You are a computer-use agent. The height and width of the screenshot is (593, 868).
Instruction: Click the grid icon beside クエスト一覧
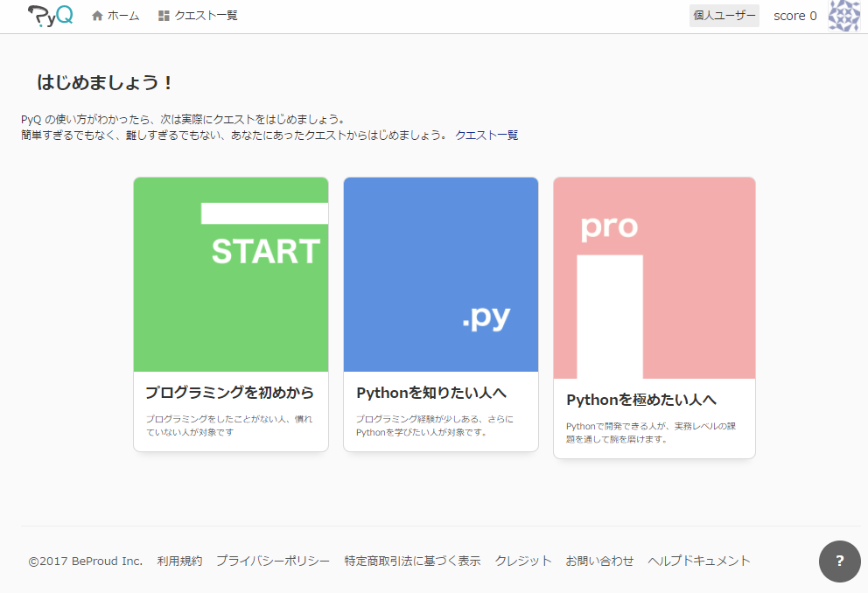pos(164,16)
